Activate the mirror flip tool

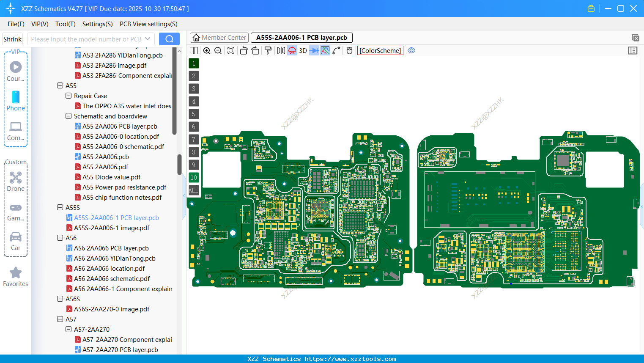coord(280,50)
